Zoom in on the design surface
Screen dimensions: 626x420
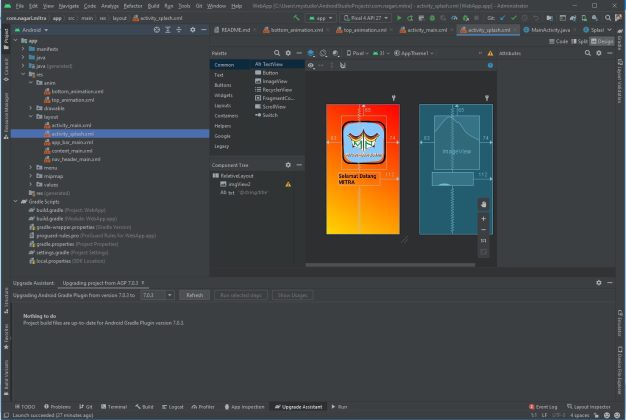click(484, 218)
